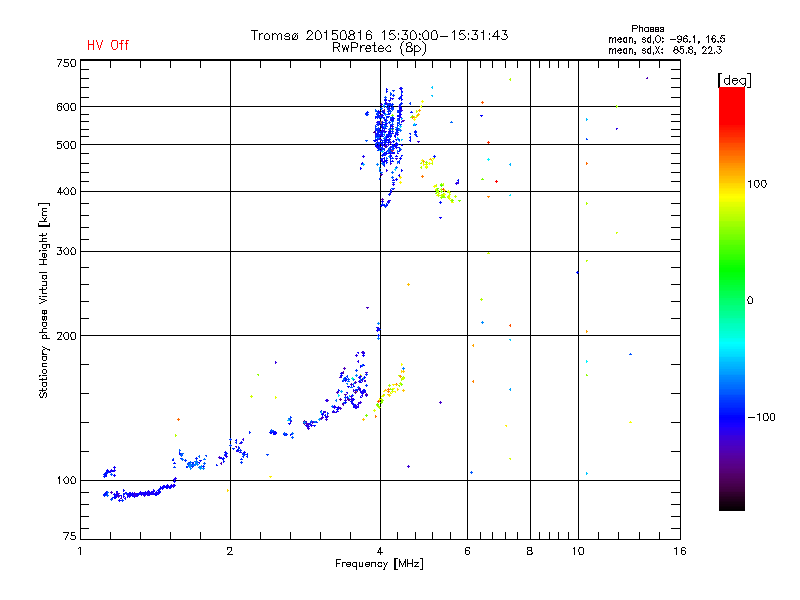Click the y-axis tick label '750'
The width and height of the screenshot is (800, 600).
point(66,63)
